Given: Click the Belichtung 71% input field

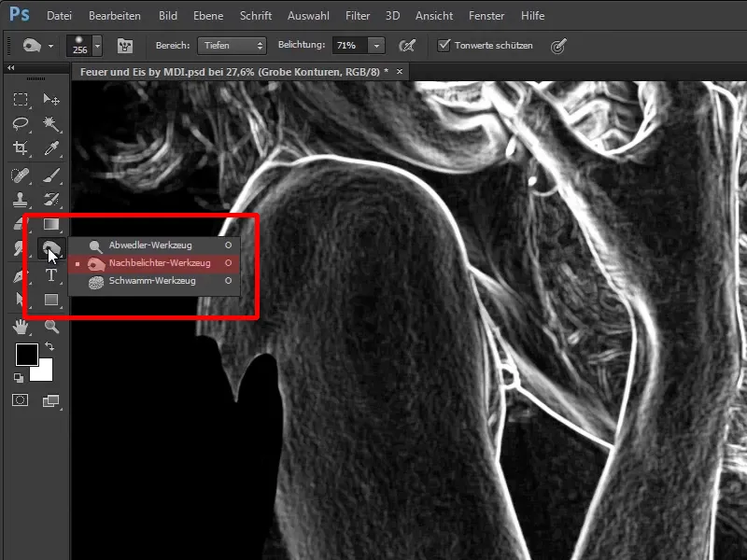Looking at the screenshot, I should [x=350, y=46].
